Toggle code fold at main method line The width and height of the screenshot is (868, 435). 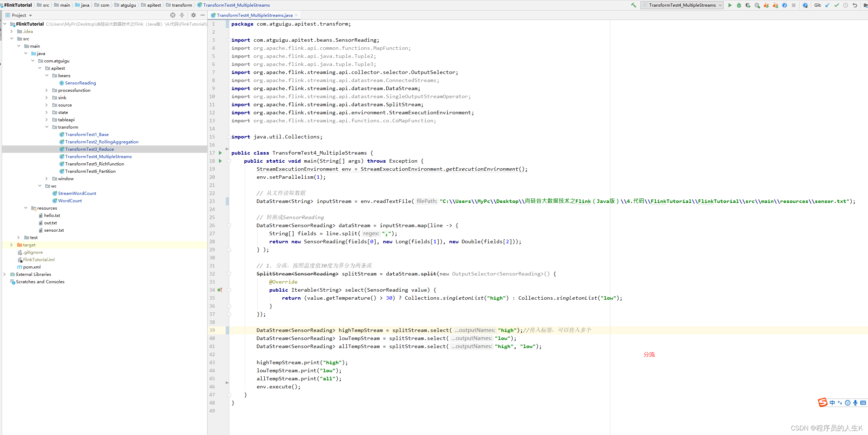coord(229,161)
